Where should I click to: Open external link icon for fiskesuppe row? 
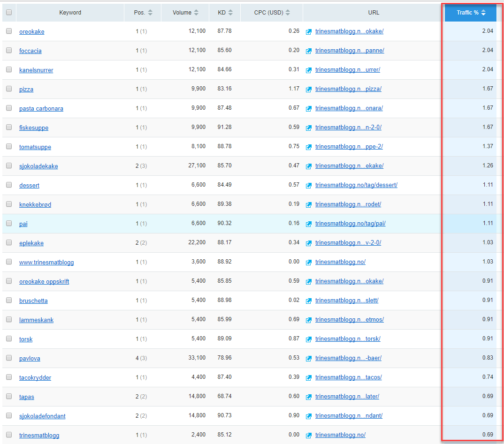click(x=309, y=128)
